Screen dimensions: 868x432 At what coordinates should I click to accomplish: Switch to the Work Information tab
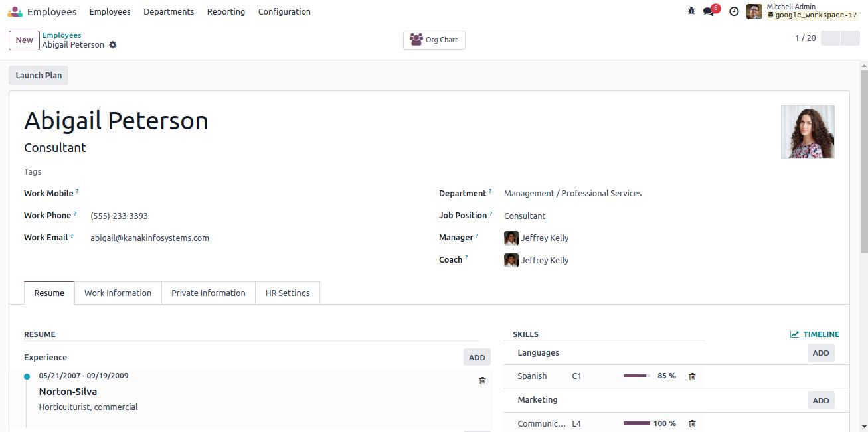pos(118,293)
